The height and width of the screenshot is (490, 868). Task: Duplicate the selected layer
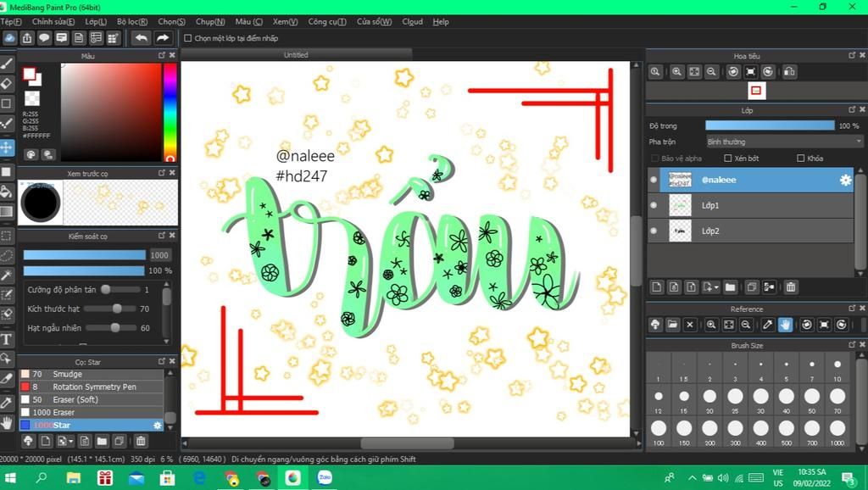751,287
